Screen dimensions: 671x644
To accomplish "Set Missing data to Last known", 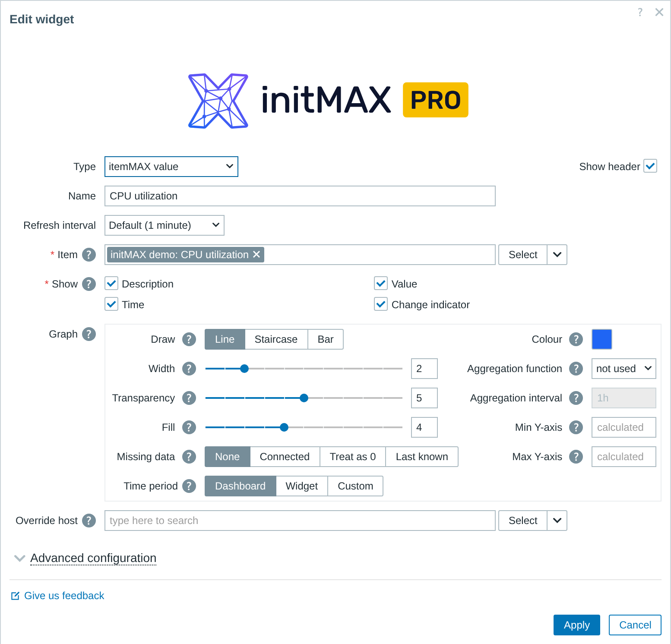I will coord(422,457).
